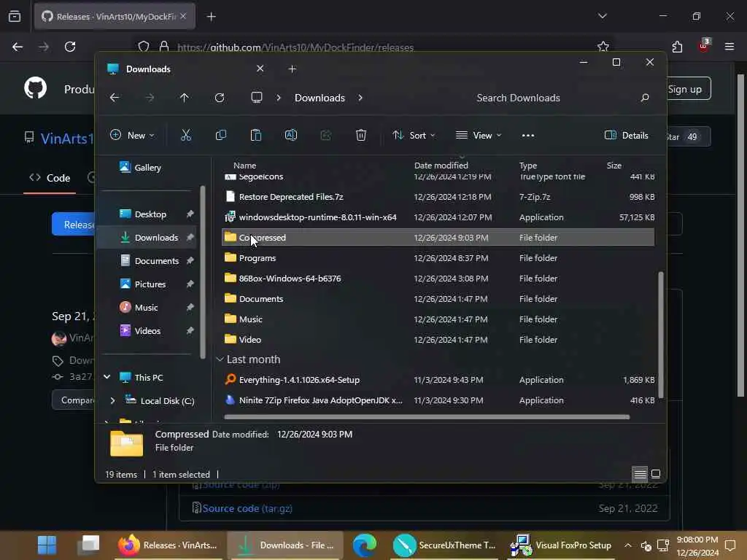Viewport: 747px width, 560px height.
Task: Select the Downloads Explorer tab
Action: [186, 69]
